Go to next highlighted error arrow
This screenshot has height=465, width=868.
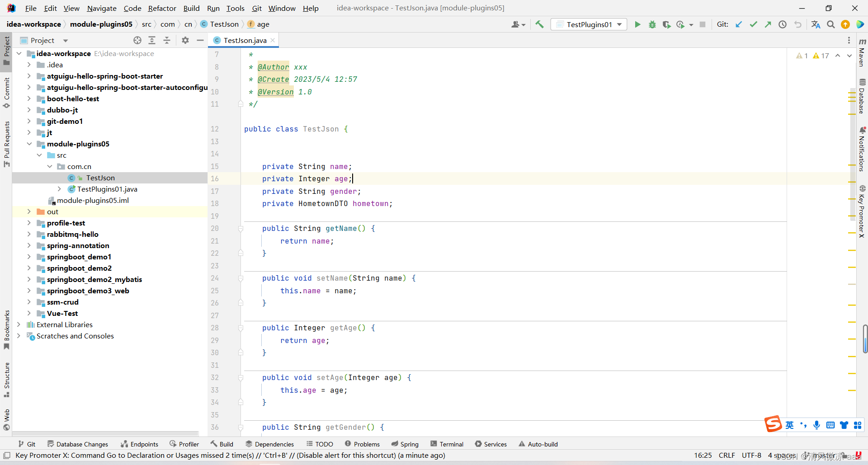pos(849,56)
